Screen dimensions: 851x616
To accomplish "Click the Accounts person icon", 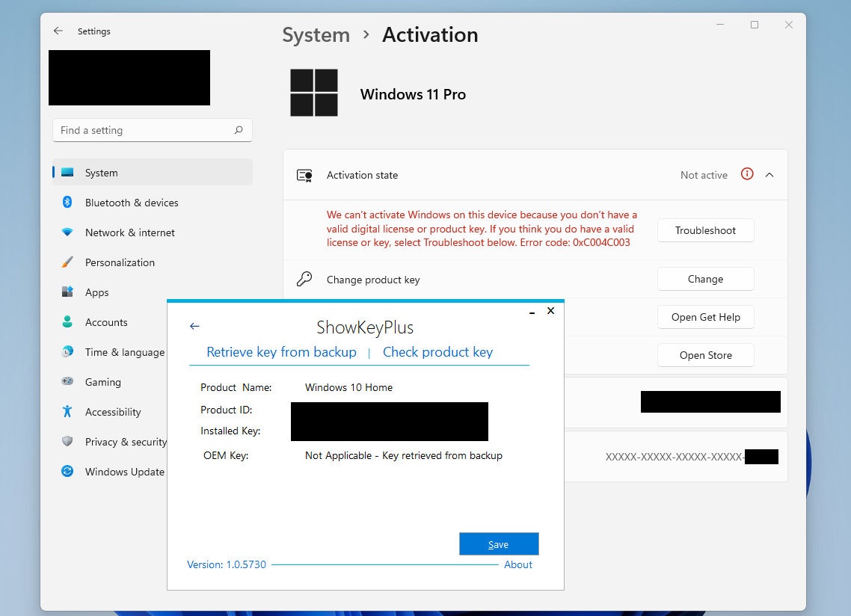I will (x=67, y=322).
